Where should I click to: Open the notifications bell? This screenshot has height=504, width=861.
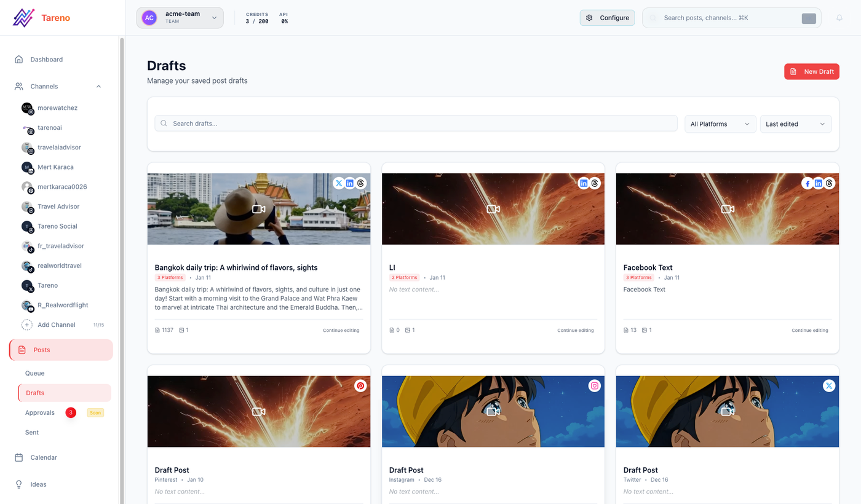839,18
